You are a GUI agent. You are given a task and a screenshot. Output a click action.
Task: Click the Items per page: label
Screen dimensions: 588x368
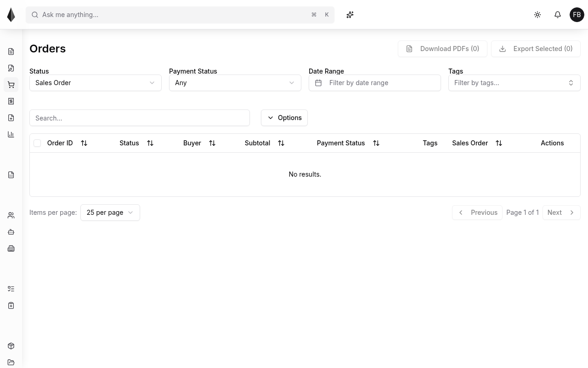click(53, 213)
